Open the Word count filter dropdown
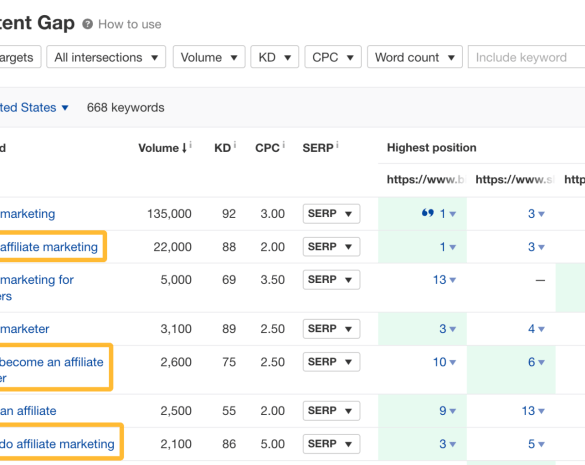Viewport: 585px width, 465px height. click(415, 57)
